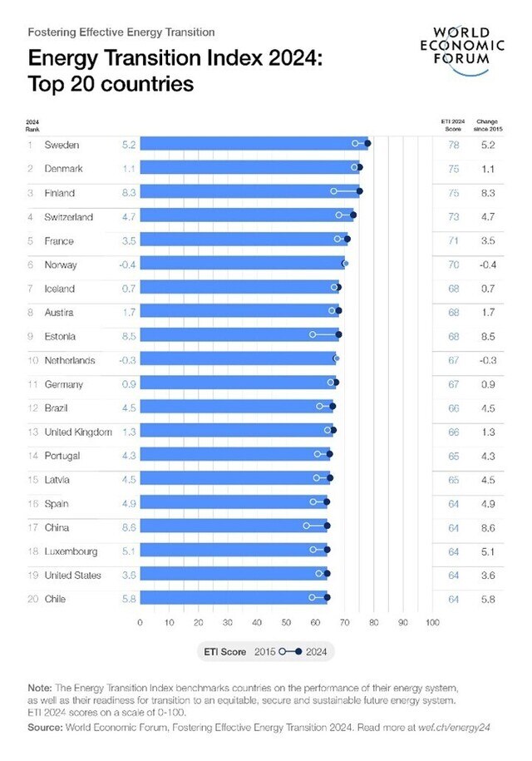Click the blue bar for Norway

(x=241, y=264)
